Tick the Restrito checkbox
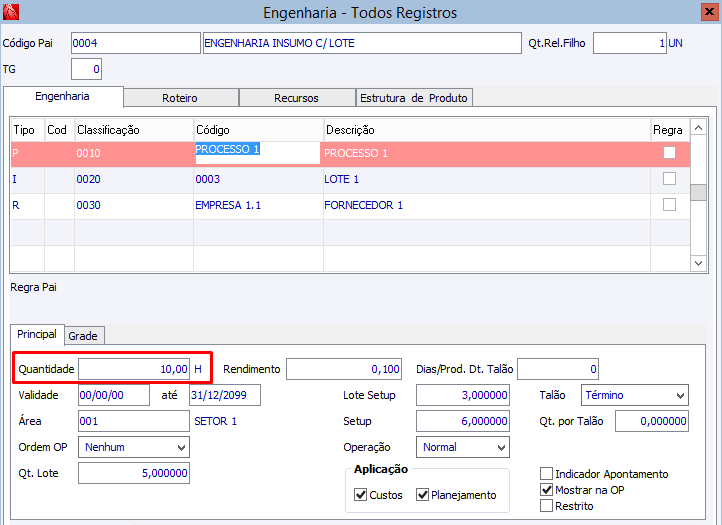 click(x=546, y=506)
